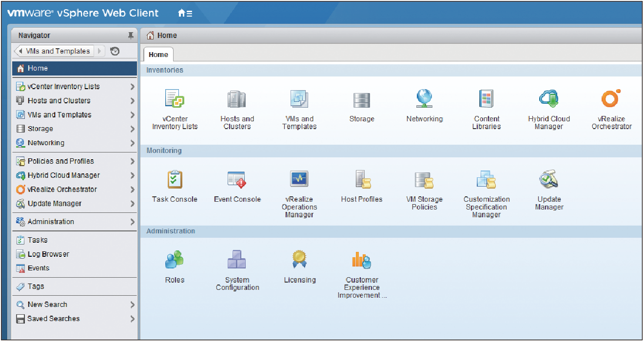Select Administration in the Navigator
The width and height of the screenshot is (644, 342).
click(x=74, y=222)
